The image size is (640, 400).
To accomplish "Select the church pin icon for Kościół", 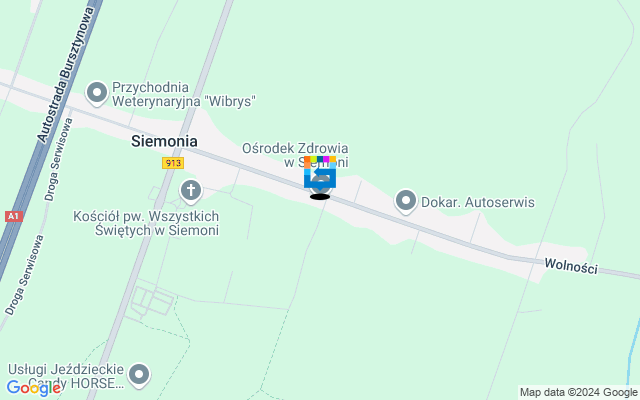I will click(x=191, y=191).
